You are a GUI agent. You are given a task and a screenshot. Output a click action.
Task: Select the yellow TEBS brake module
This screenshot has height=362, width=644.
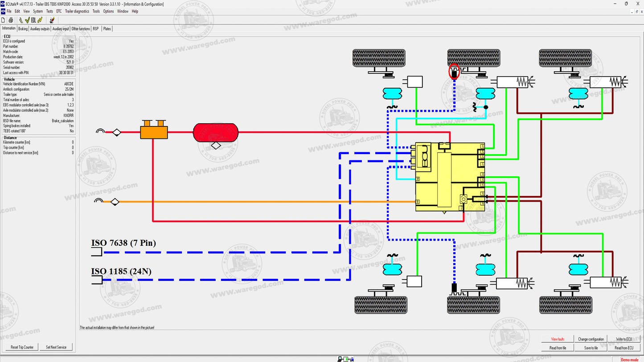tap(450, 177)
